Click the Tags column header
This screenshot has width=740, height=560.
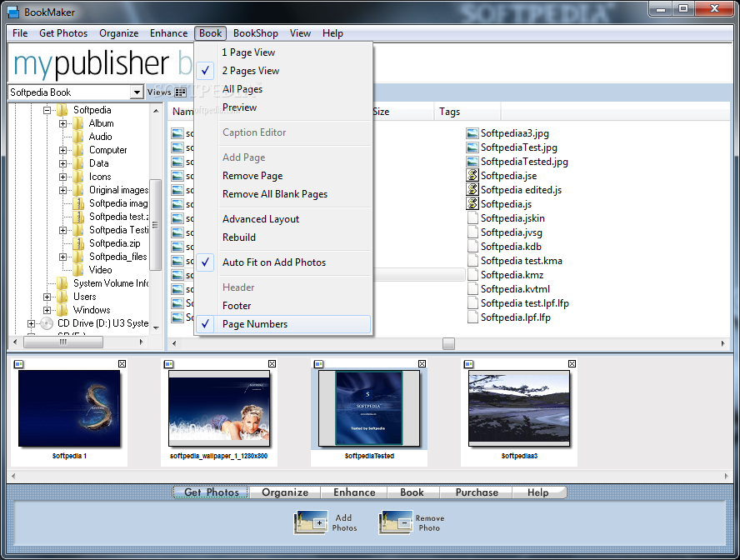pyautogui.click(x=467, y=112)
